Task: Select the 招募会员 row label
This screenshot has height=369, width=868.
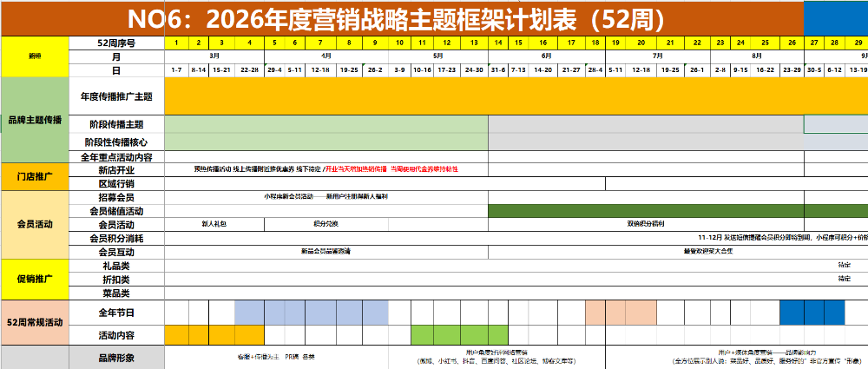Action: pyautogui.click(x=116, y=197)
